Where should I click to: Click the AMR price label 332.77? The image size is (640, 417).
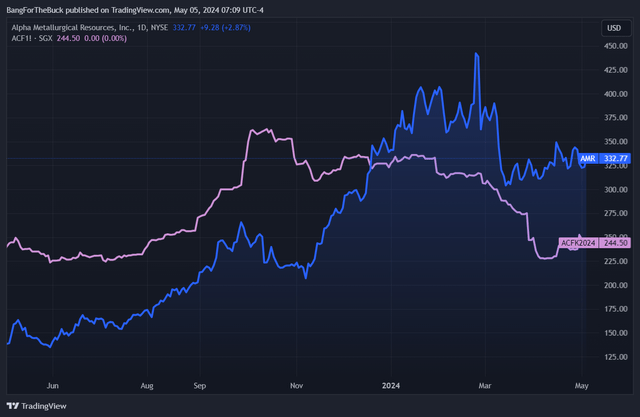coord(604,158)
